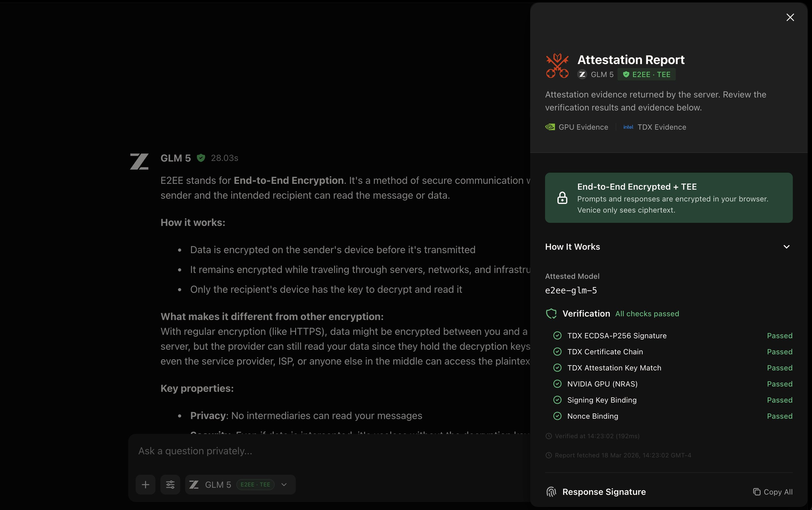Click the E2EE · TEE badge in header
This screenshot has width=812, height=510.
[647, 75]
